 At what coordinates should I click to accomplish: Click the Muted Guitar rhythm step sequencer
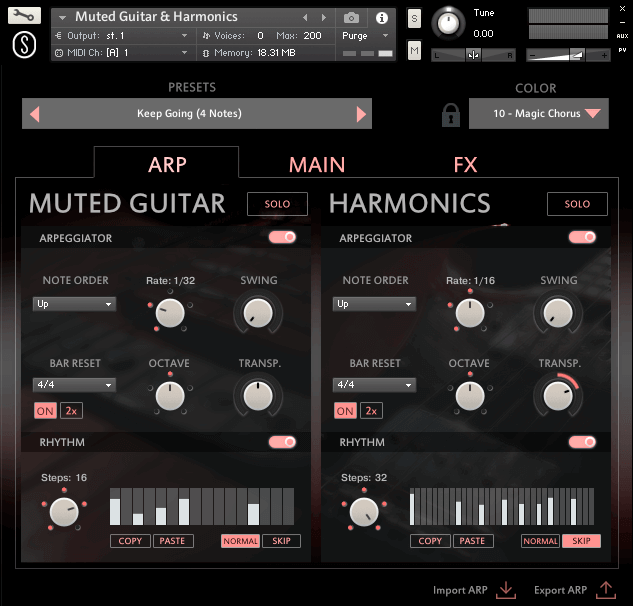(x=201, y=507)
